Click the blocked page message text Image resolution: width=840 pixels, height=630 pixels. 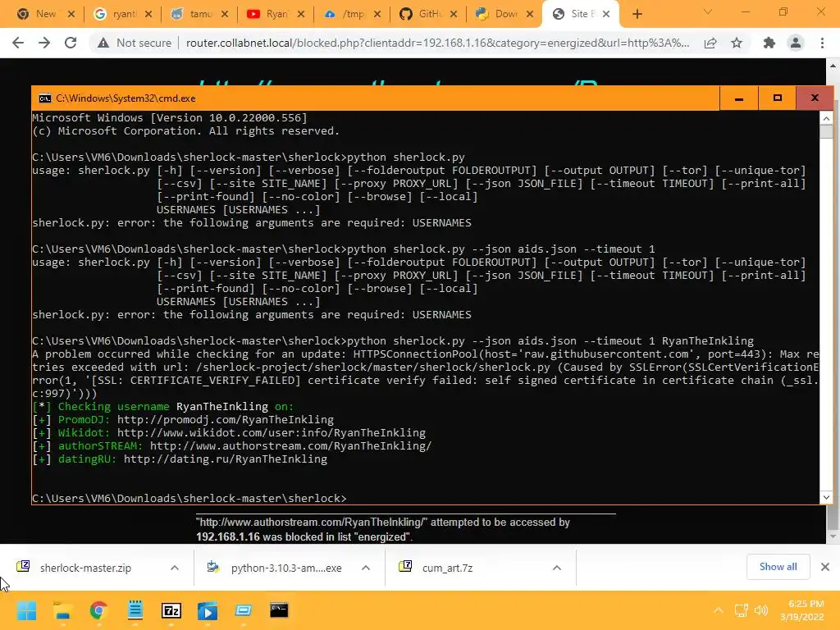[x=383, y=529]
